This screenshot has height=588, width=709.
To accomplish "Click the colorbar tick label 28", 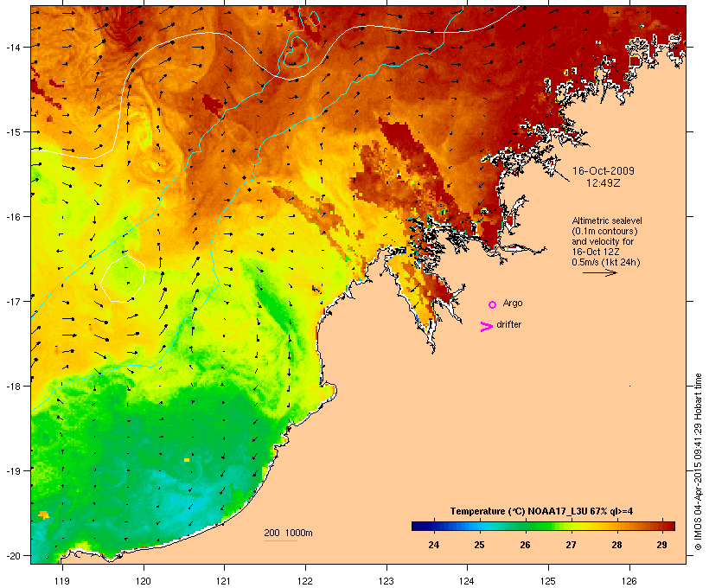I will (x=616, y=545).
